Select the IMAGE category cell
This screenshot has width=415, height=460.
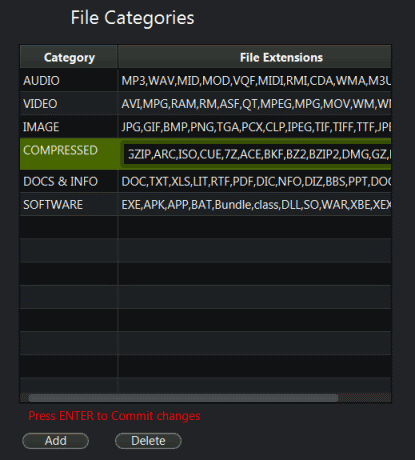69,127
